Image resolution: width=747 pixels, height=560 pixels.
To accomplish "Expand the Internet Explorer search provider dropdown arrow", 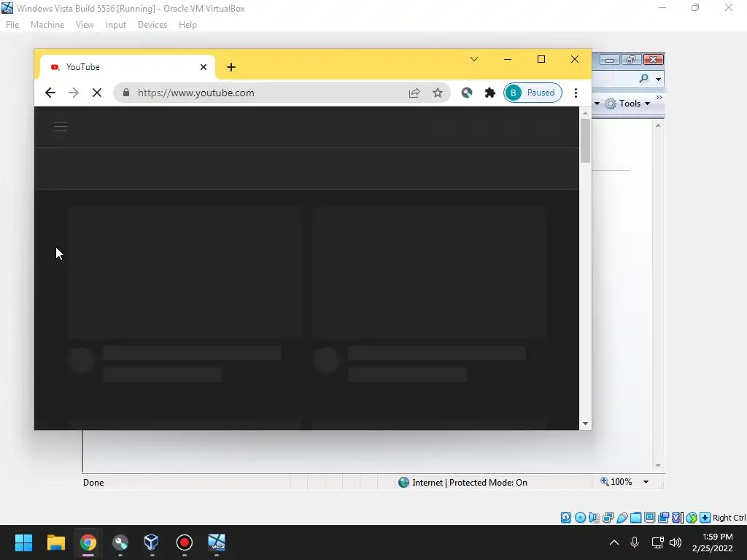I will tap(658, 79).
